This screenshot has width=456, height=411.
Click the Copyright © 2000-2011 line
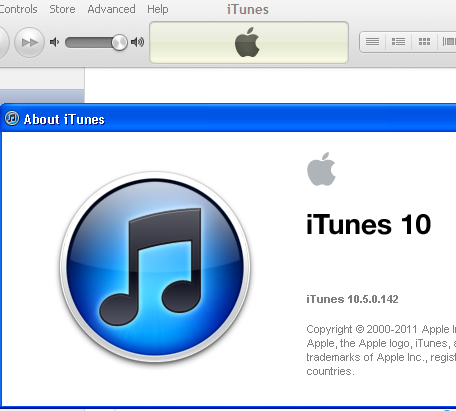coord(381,329)
